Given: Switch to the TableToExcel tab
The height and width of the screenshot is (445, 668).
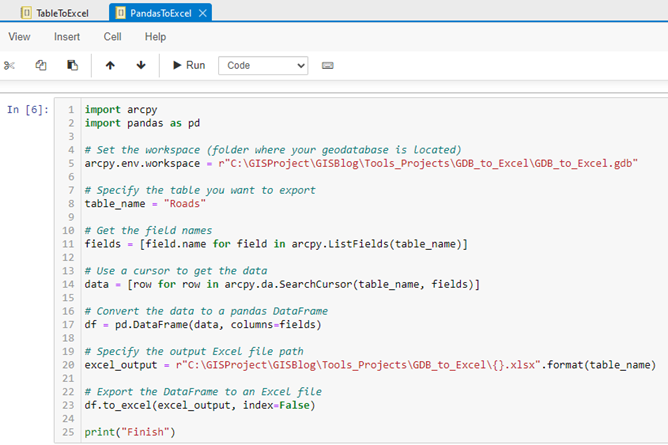Looking at the screenshot, I should click(55, 13).
